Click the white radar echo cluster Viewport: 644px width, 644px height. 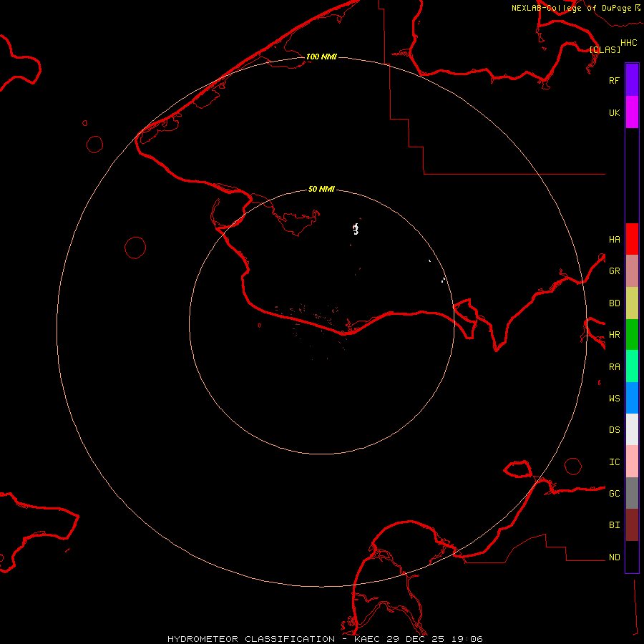pyautogui.click(x=356, y=229)
